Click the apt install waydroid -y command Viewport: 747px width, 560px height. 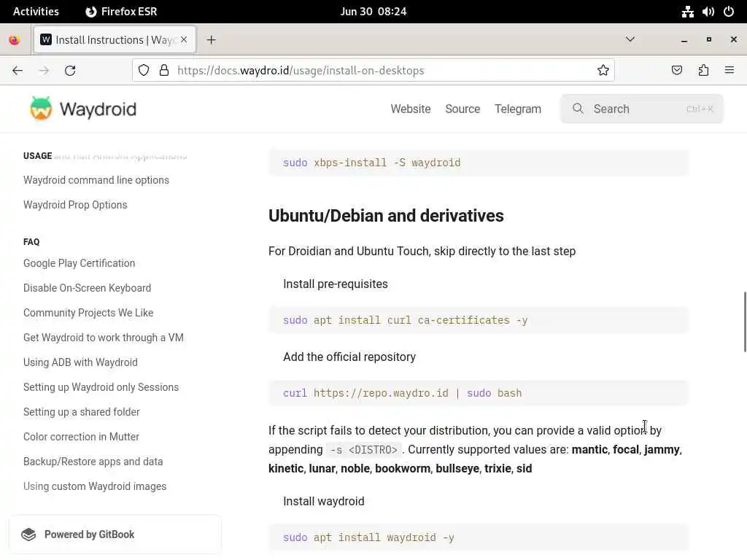pyautogui.click(x=368, y=537)
